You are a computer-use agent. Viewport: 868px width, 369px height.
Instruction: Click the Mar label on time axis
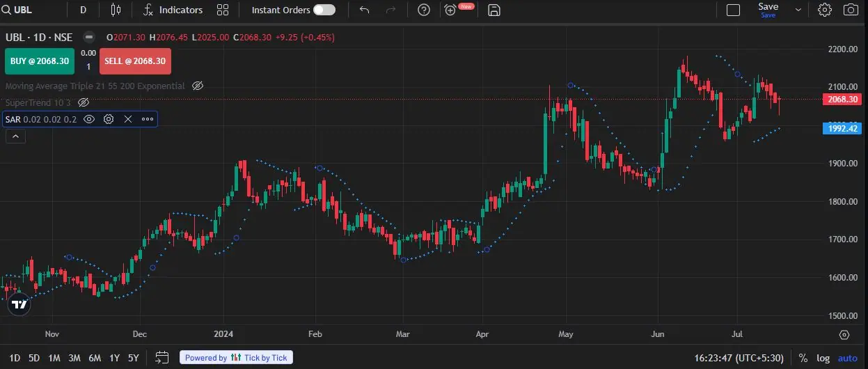[403, 334]
